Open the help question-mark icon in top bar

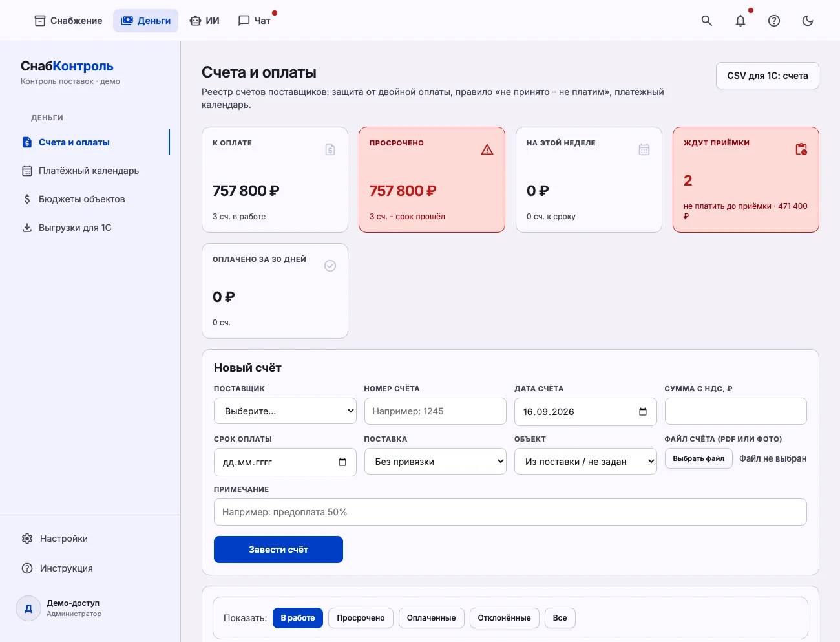tap(774, 21)
